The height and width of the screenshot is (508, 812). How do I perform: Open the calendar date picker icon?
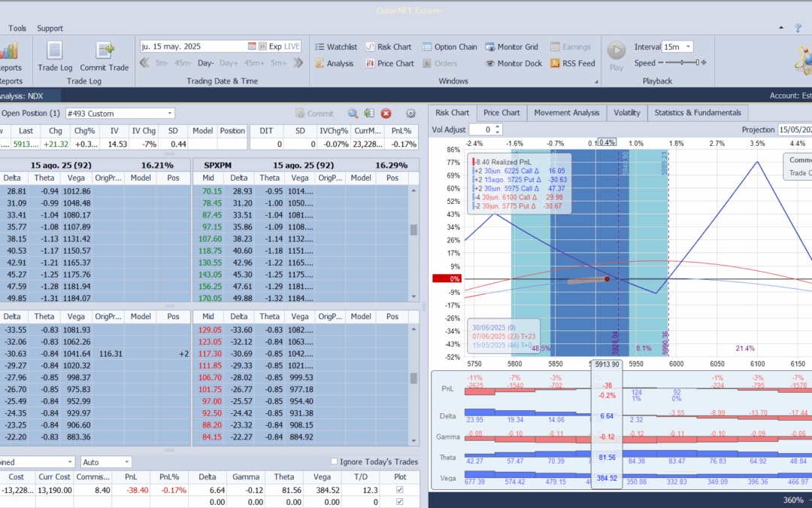coord(252,46)
